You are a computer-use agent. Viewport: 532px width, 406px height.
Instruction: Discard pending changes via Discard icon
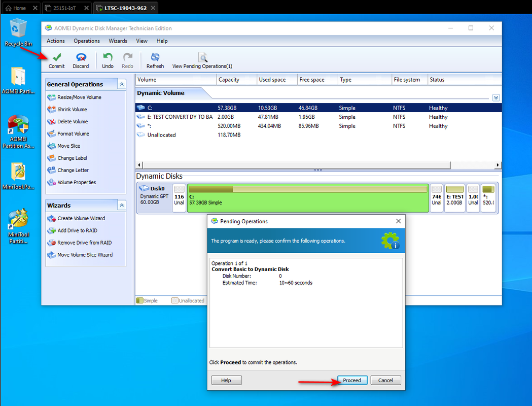(81, 61)
